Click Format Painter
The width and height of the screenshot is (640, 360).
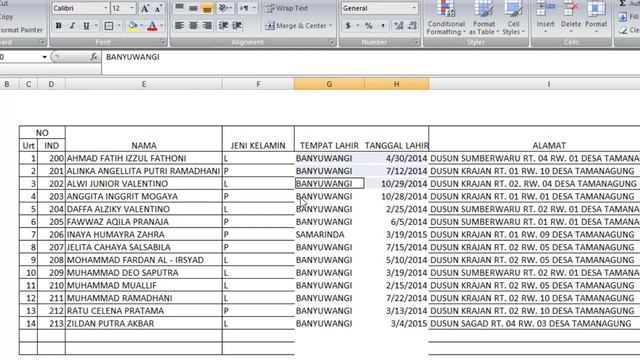(x=20, y=30)
